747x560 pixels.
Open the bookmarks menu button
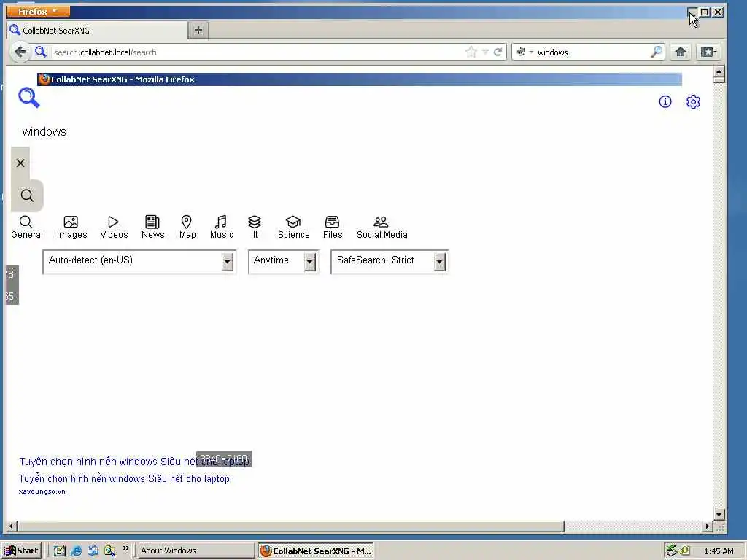click(x=708, y=52)
